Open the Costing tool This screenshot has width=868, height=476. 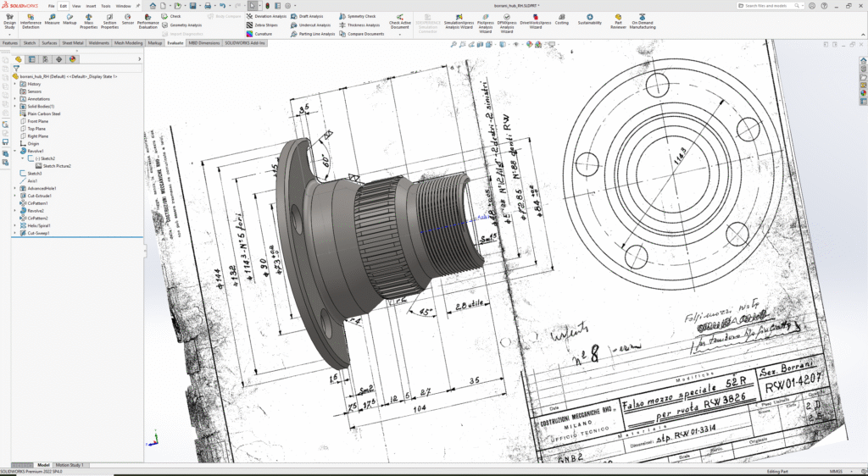[561, 19]
